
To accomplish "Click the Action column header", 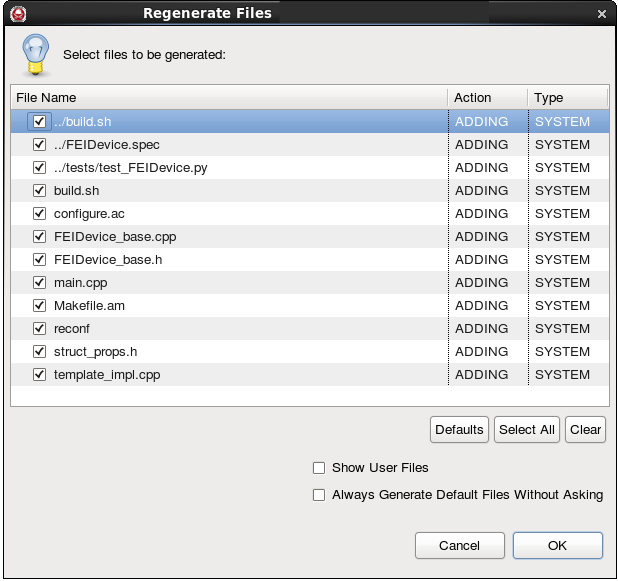I will point(487,98).
